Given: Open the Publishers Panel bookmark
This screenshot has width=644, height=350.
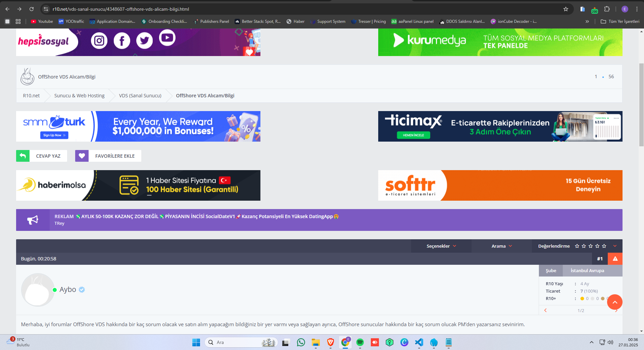Looking at the screenshot, I should (211, 21).
